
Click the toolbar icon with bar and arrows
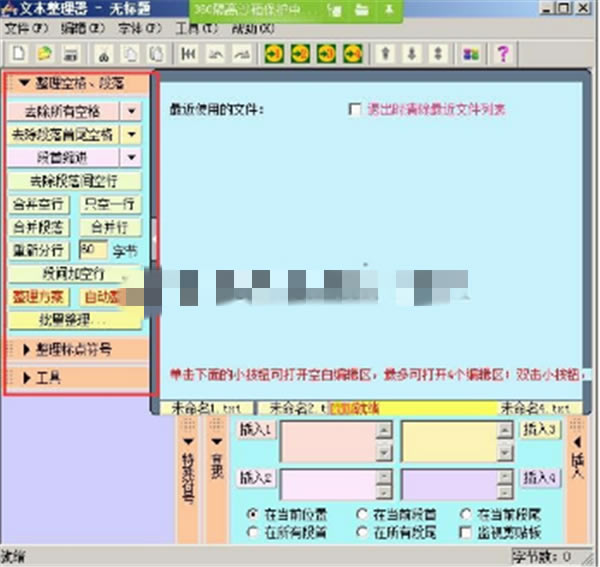click(189, 54)
